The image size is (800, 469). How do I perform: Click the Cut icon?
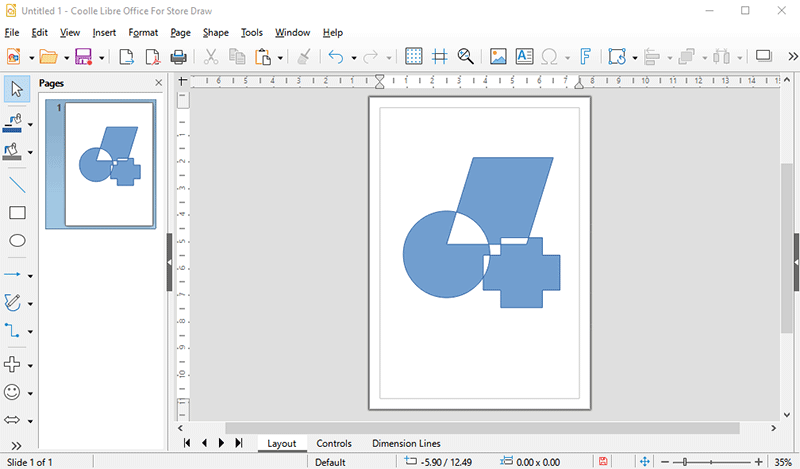click(x=211, y=57)
